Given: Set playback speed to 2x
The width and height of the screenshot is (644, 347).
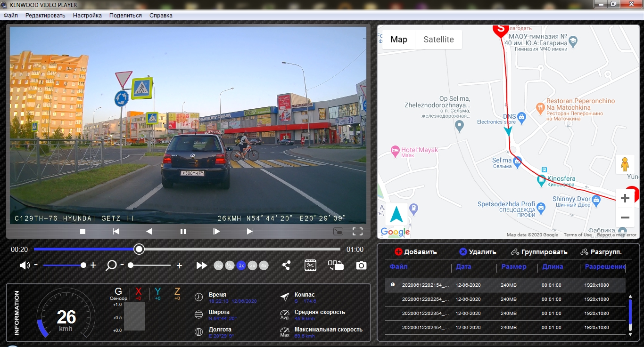Looking at the screenshot, I should tap(253, 266).
